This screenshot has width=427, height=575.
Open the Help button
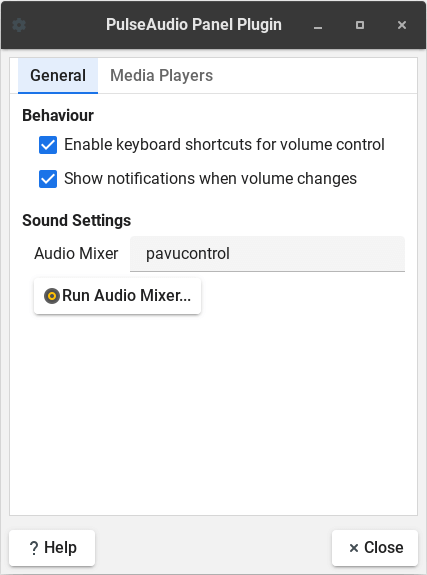point(52,548)
